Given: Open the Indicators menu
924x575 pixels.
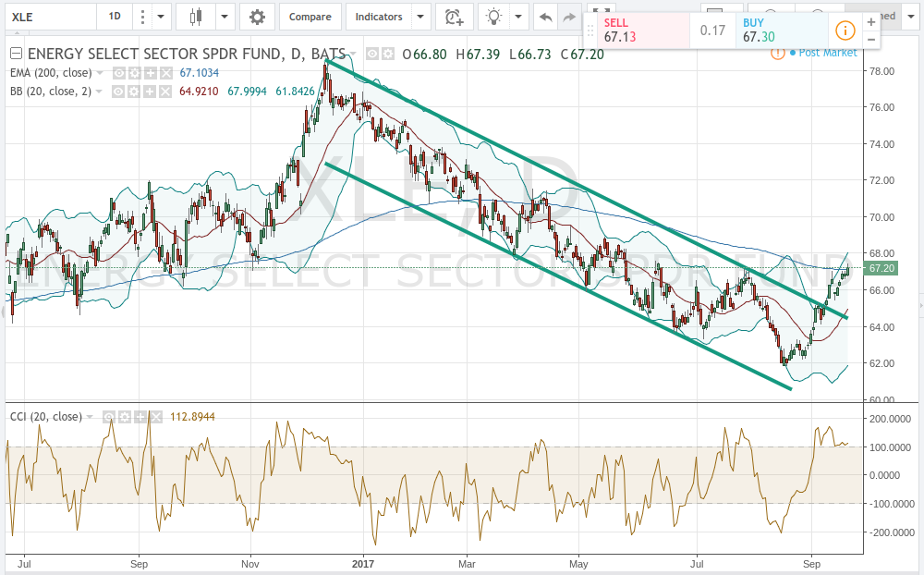Looking at the screenshot, I should [x=378, y=17].
